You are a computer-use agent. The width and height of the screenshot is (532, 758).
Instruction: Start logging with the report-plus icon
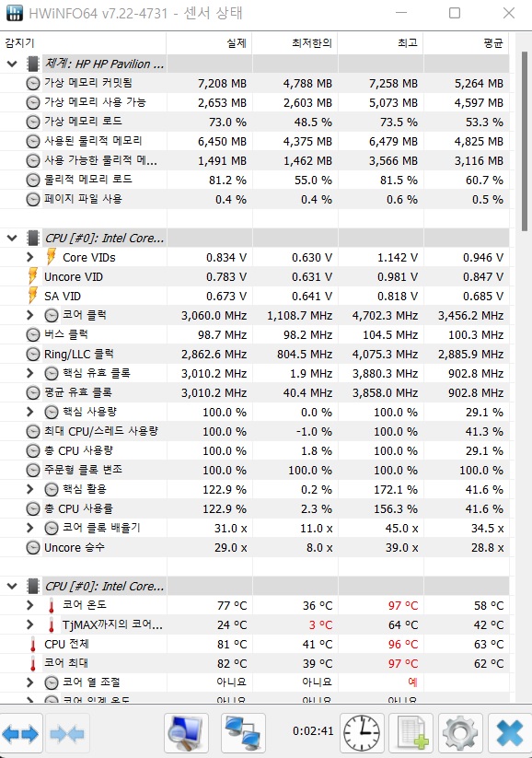[x=411, y=733]
